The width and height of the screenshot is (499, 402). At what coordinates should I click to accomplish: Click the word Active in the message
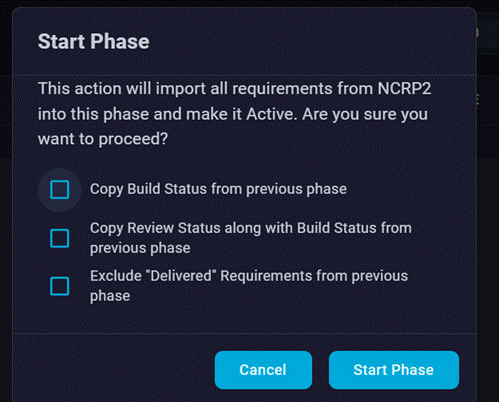click(271, 114)
